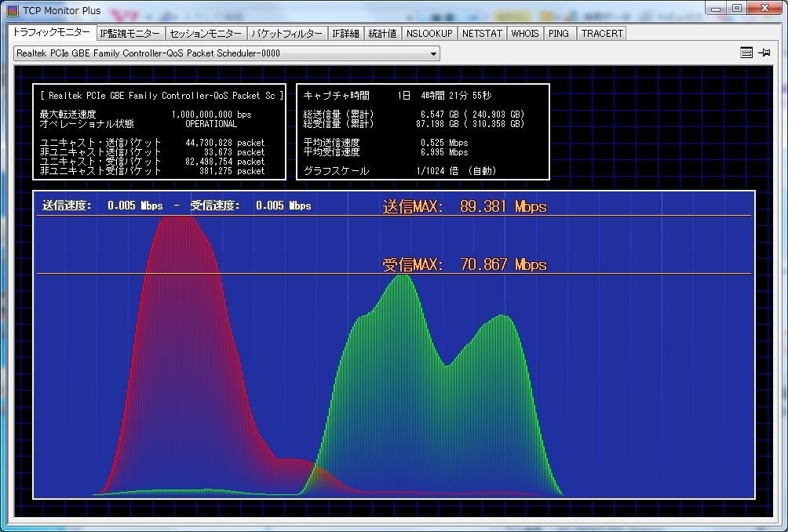
Task: Click the pin always-on-top icon
Action: click(764, 53)
